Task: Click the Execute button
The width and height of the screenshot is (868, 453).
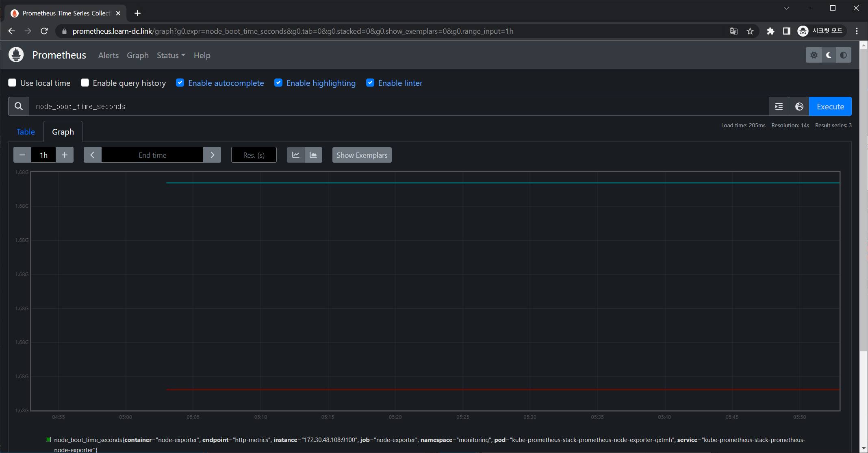Action: 830,106
